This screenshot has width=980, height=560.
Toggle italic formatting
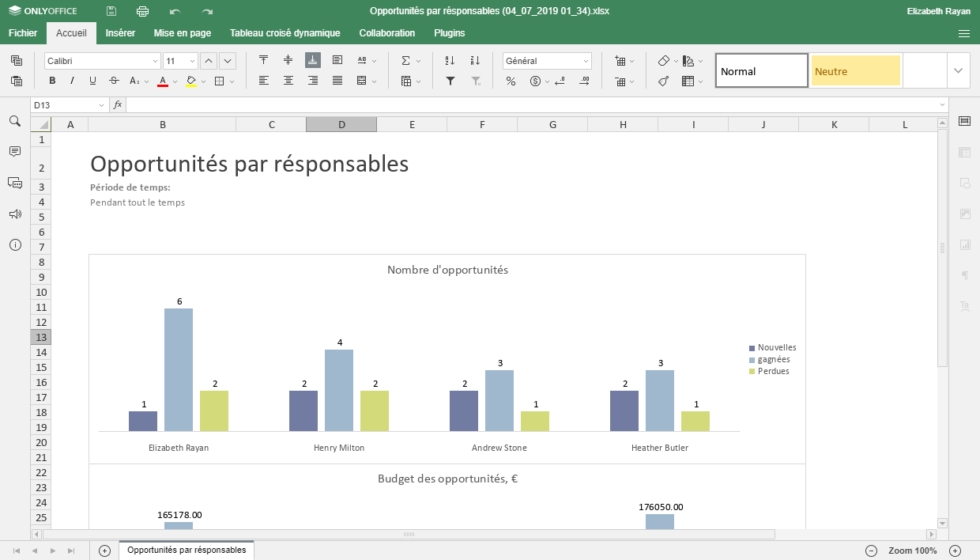click(72, 81)
